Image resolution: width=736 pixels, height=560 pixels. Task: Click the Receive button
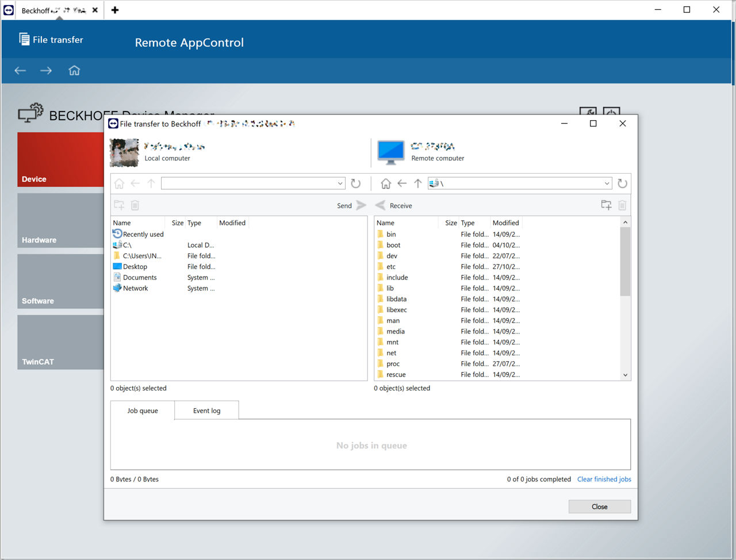394,205
